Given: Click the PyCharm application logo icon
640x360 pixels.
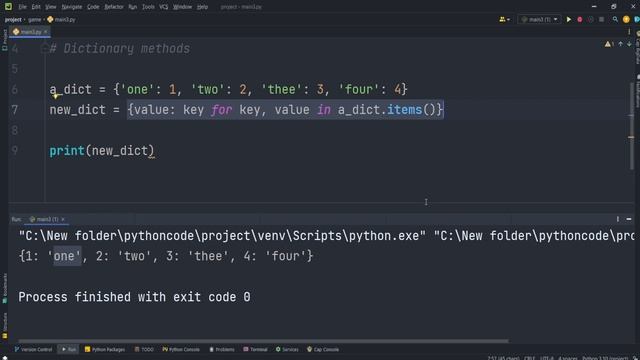Looking at the screenshot, I should tap(9, 7).
